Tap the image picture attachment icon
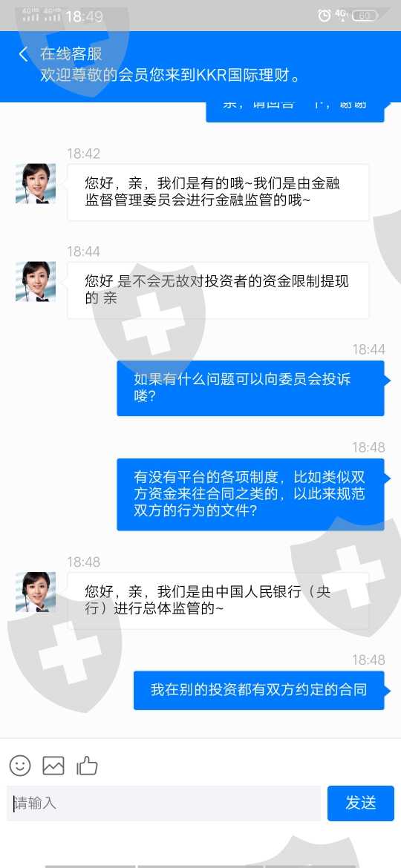The width and height of the screenshot is (401, 868). click(x=53, y=766)
